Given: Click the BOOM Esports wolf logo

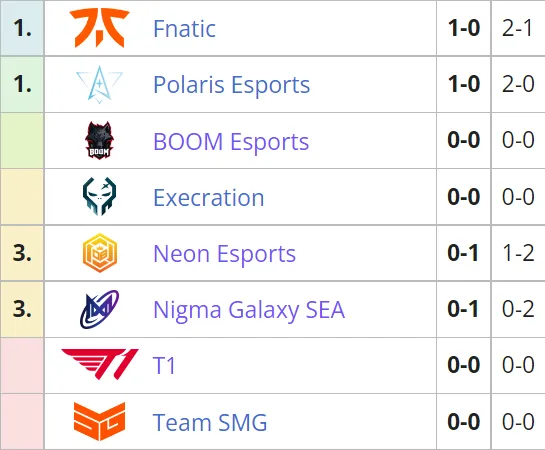Looking at the screenshot, I should (x=99, y=140).
